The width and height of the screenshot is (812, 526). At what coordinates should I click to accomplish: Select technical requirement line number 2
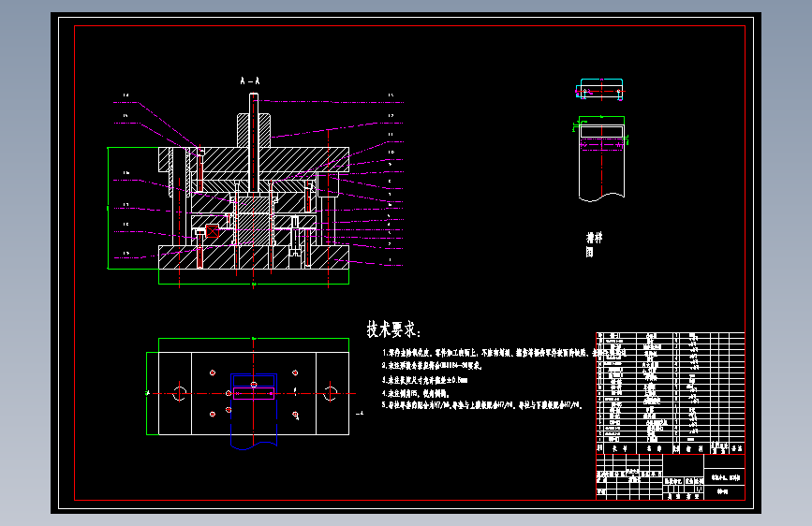pyautogui.click(x=432, y=366)
